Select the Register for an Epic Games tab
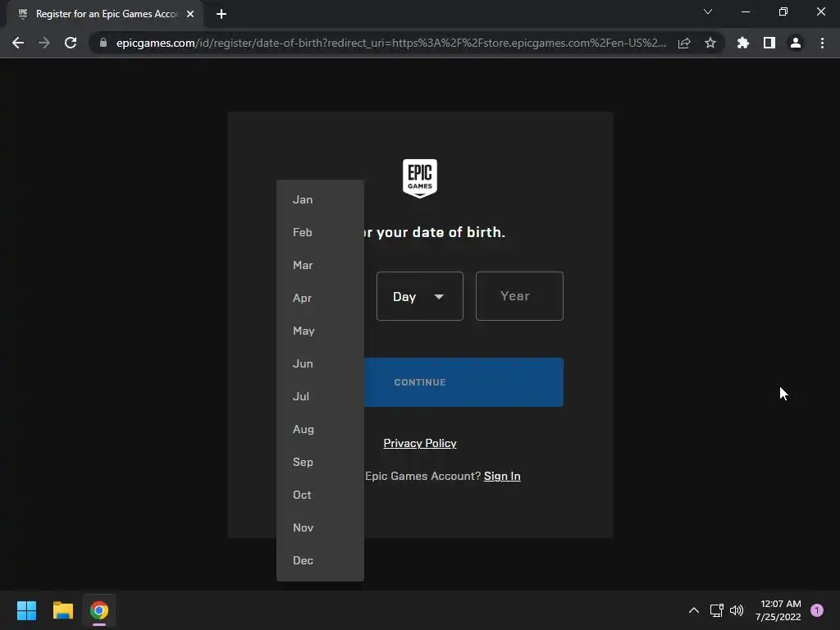The height and width of the screenshot is (630, 840). point(106,14)
